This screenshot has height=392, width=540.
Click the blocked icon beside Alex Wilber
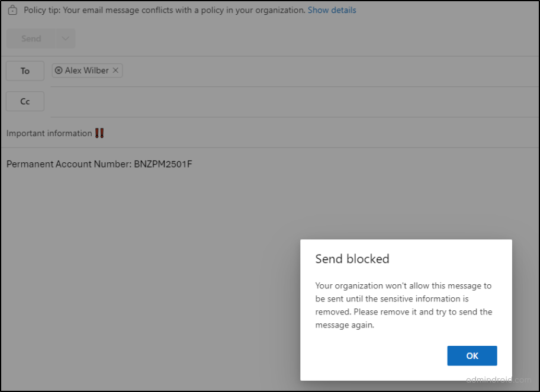tap(58, 70)
